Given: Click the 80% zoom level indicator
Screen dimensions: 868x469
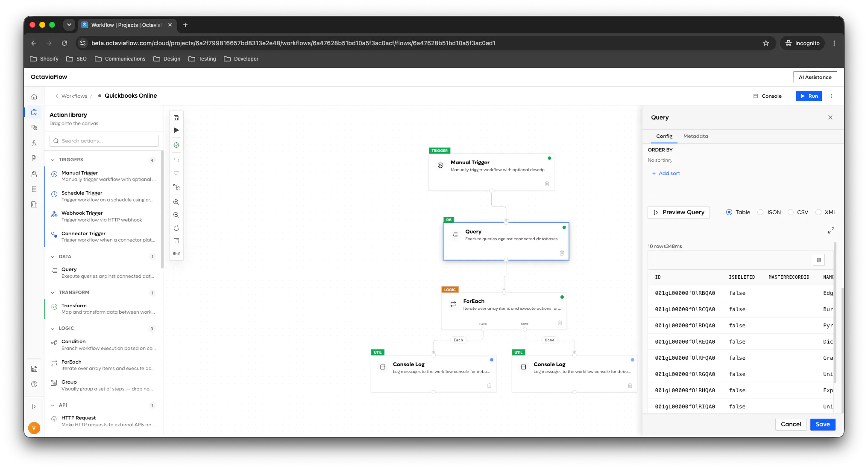Looking at the screenshot, I should 176,253.
